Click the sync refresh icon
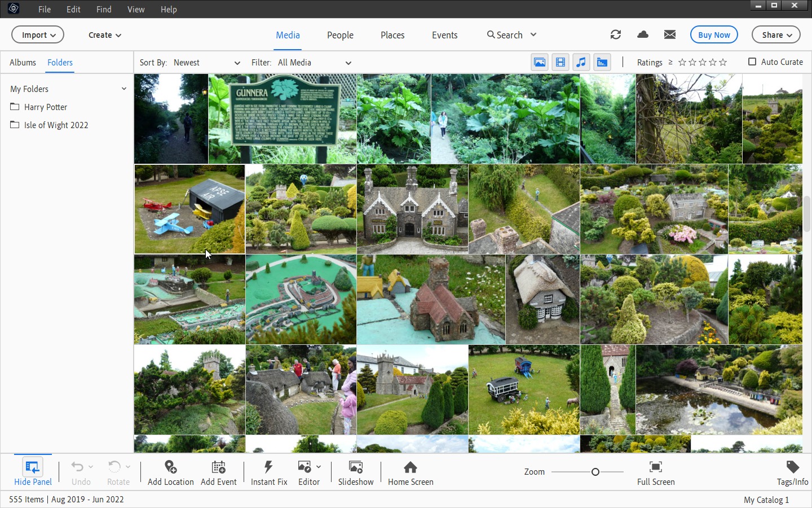This screenshot has width=812, height=508. (x=616, y=34)
